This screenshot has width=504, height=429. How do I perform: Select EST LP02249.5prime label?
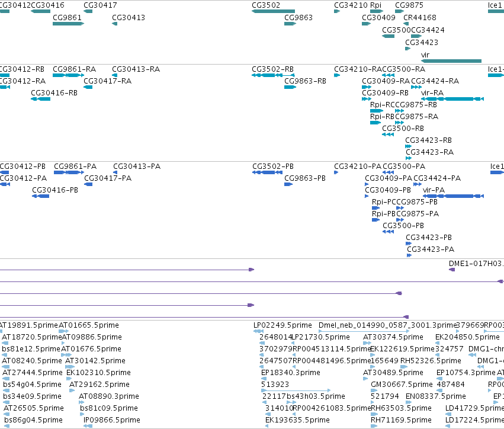coord(283,325)
